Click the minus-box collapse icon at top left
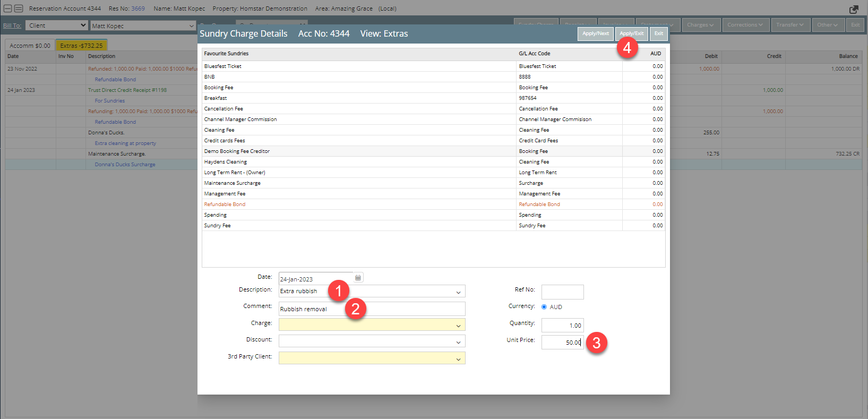 point(8,8)
